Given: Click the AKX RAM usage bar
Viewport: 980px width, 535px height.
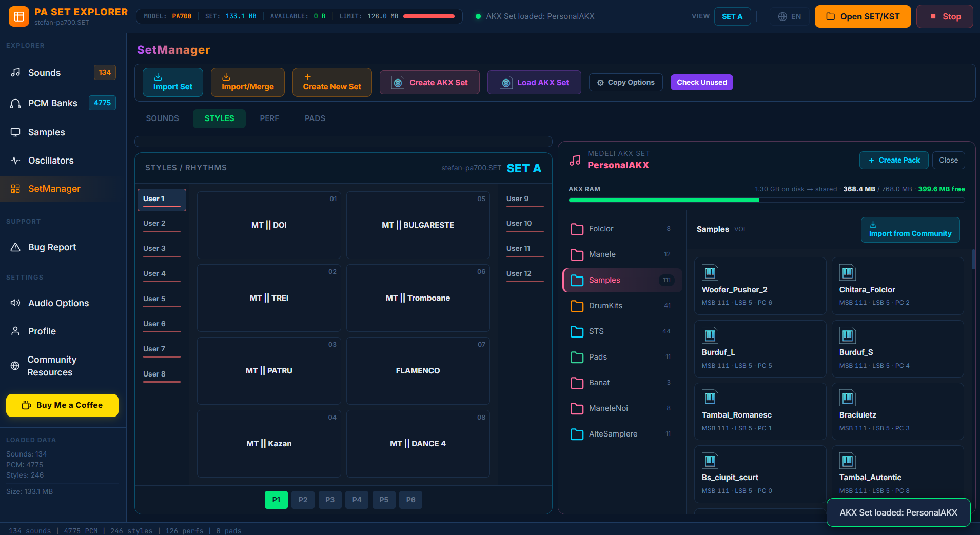Looking at the screenshot, I should pyautogui.click(x=767, y=200).
